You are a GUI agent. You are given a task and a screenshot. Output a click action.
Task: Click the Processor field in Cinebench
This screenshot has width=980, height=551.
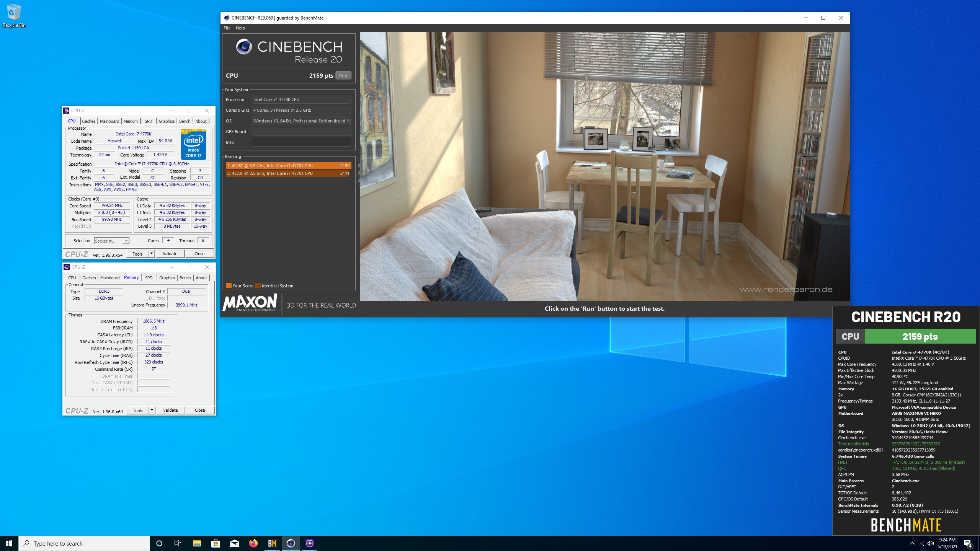click(x=301, y=99)
